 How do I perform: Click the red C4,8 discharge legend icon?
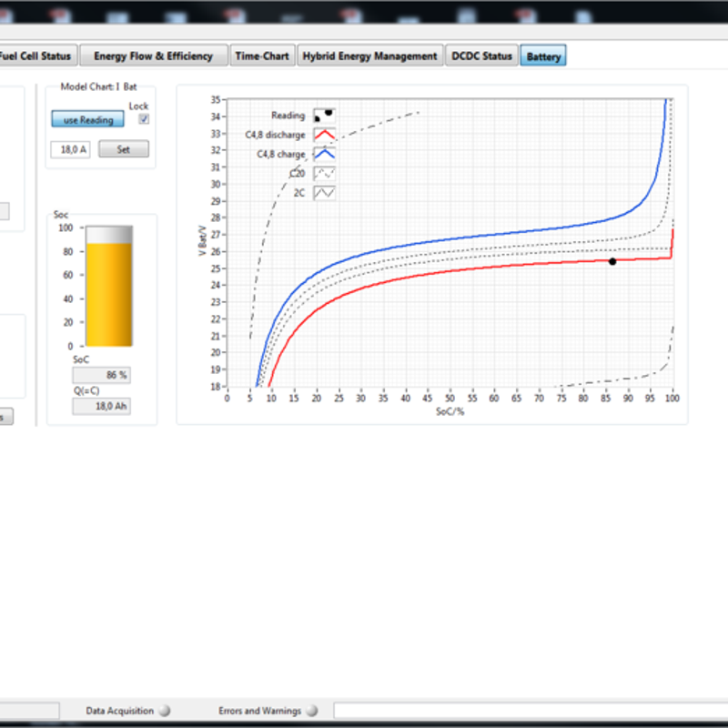(x=324, y=135)
